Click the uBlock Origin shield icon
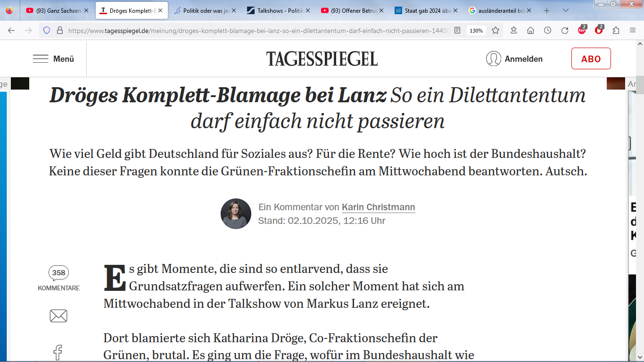644x362 pixels. coord(599,30)
